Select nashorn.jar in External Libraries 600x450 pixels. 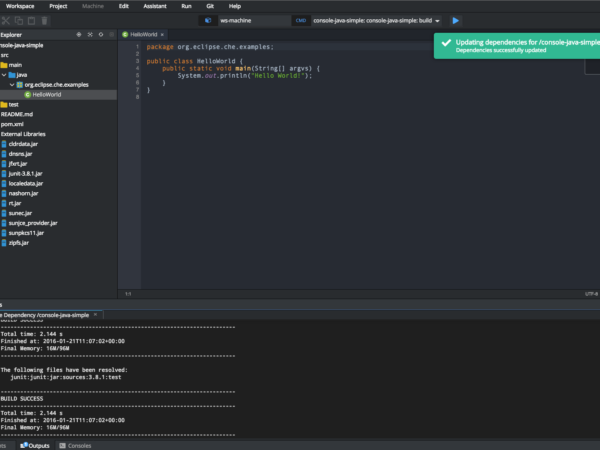[x=23, y=194]
